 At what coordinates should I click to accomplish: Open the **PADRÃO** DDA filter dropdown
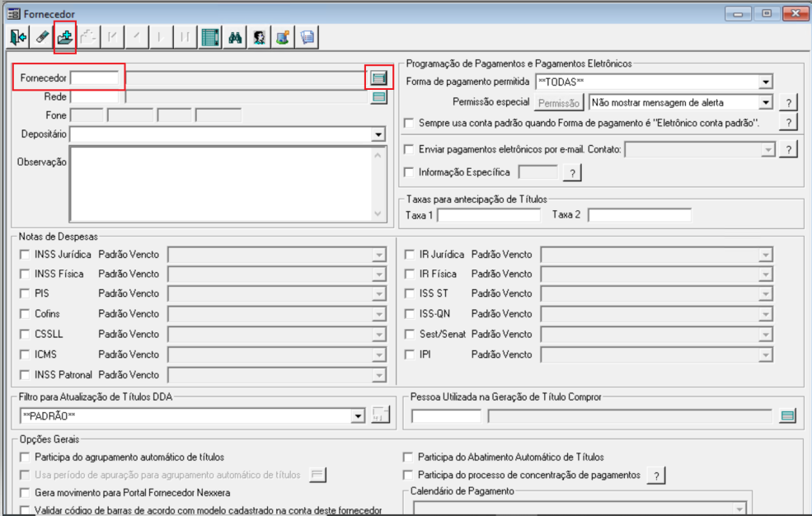click(x=358, y=415)
